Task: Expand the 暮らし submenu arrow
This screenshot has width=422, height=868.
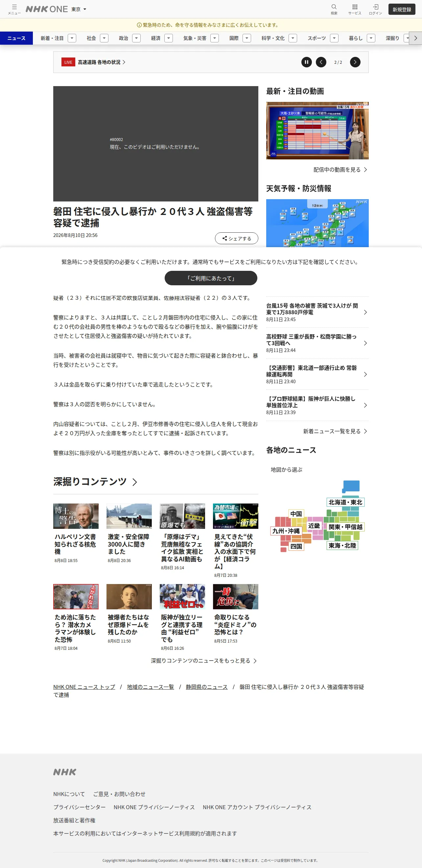Action: [371, 38]
